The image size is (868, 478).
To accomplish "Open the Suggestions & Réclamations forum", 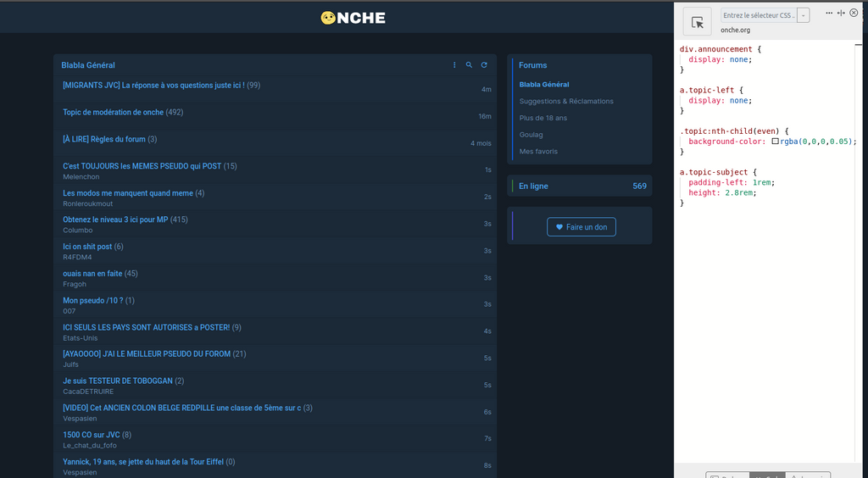I will (x=566, y=101).
